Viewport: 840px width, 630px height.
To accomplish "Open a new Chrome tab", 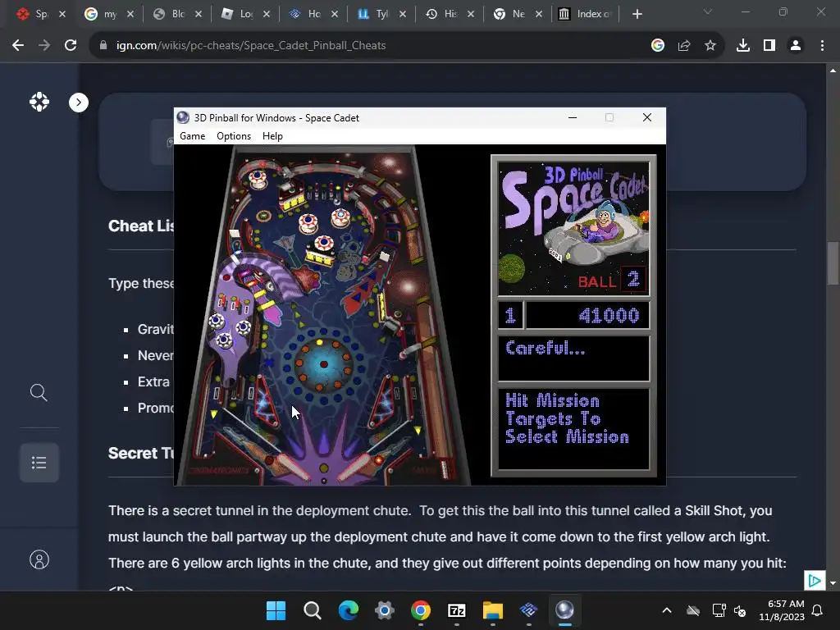I will click(x=637, y=14).
